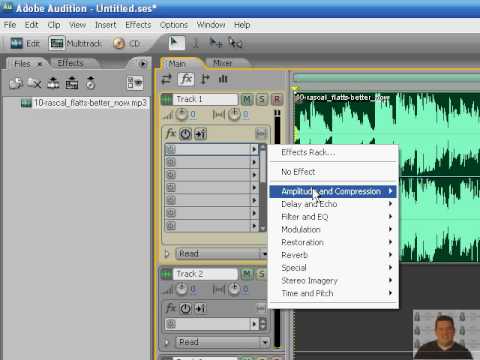Open the Window menu
This screenshot has width=480, height=360.
click(x=211, y=25)
